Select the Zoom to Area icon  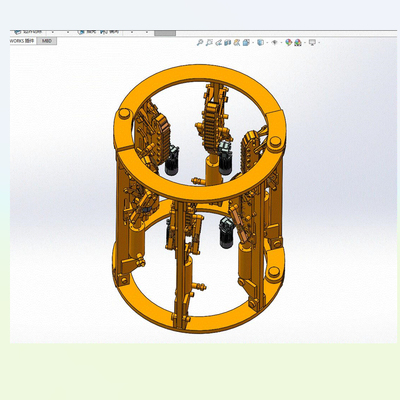[x=209, y=42]
